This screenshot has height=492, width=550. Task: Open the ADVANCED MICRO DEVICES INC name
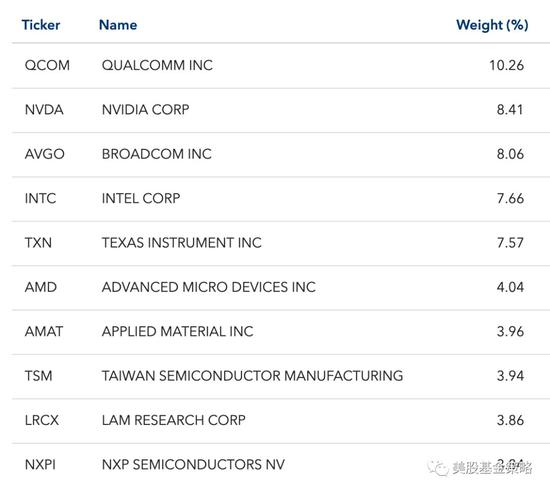click(x=209, y=287)
